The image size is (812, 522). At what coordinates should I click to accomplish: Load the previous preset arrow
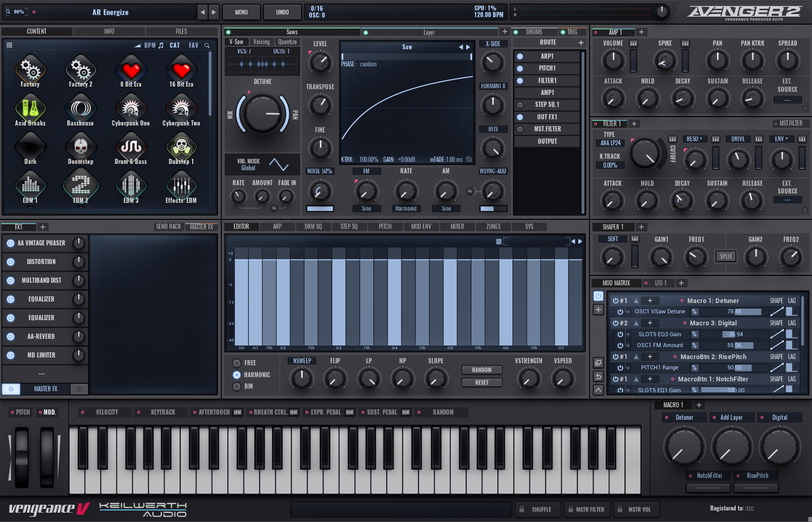(x=202, y=12)
